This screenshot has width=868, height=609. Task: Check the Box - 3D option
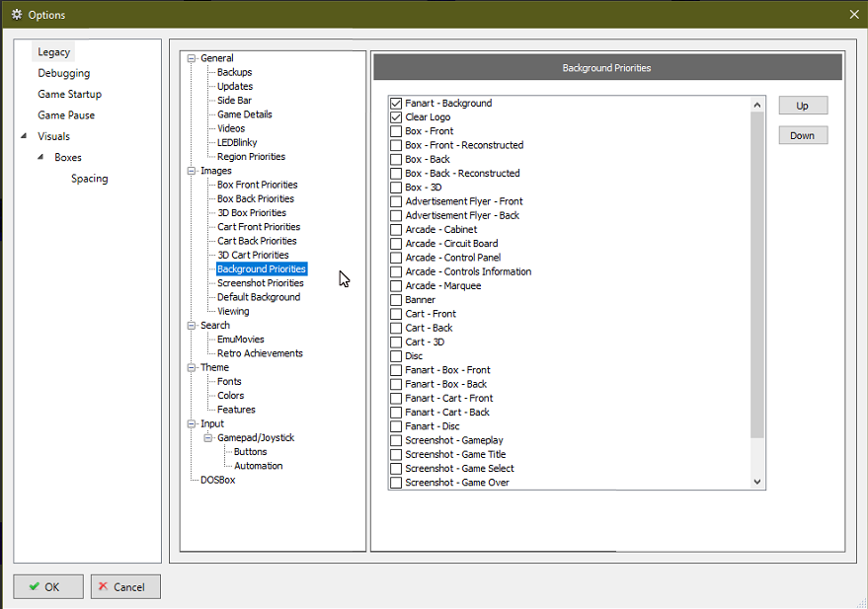click(396, 188)
